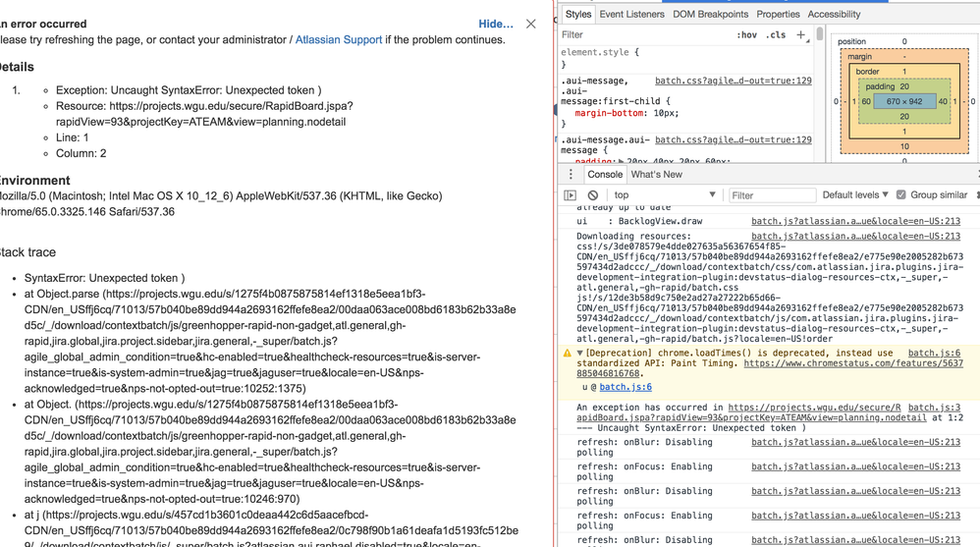The height and width of the screenshot is (547, 980).
Task: Open the top context dropdown
Action: (x=664, y=195)
